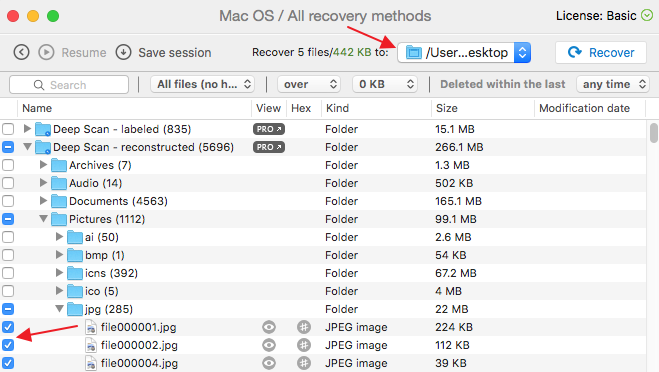Click the icns folder icon
This screenshot has width=659, height=372.
[75, 273]
